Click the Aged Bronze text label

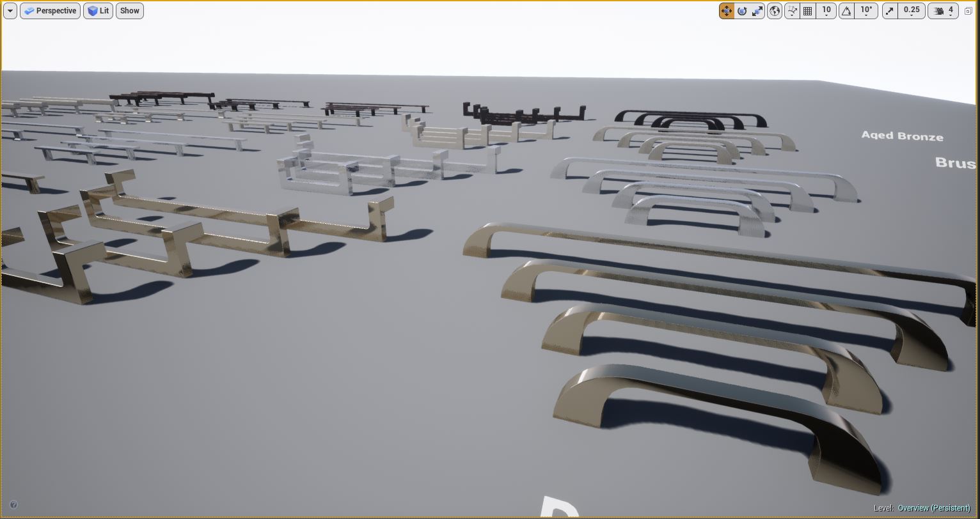pos(902,136)
